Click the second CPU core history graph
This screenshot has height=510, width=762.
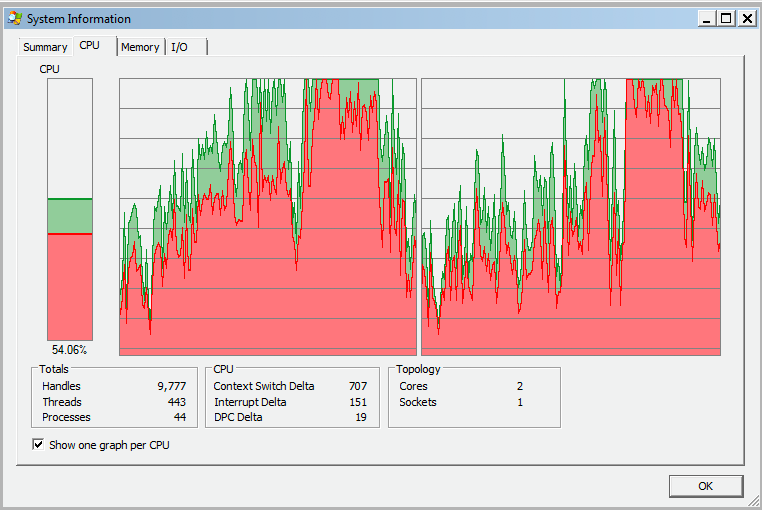click(x=570, y=216)
